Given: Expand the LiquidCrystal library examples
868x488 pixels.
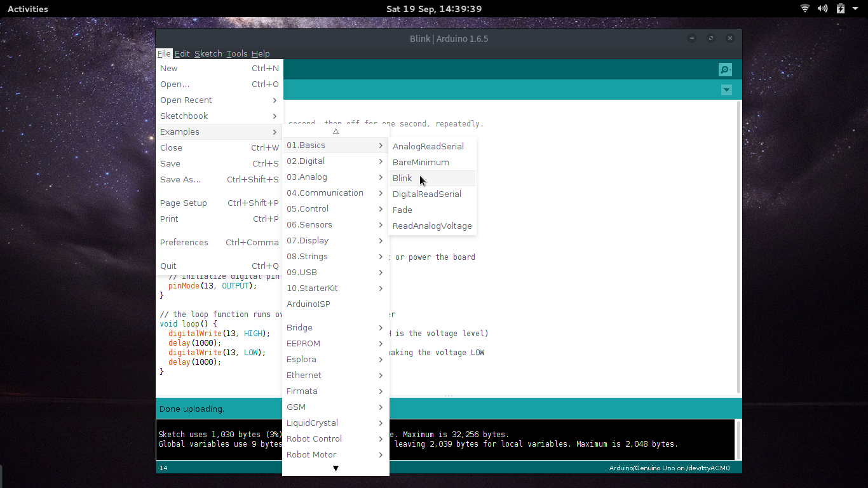Looking at the screenshot, I should pos(336,423).
